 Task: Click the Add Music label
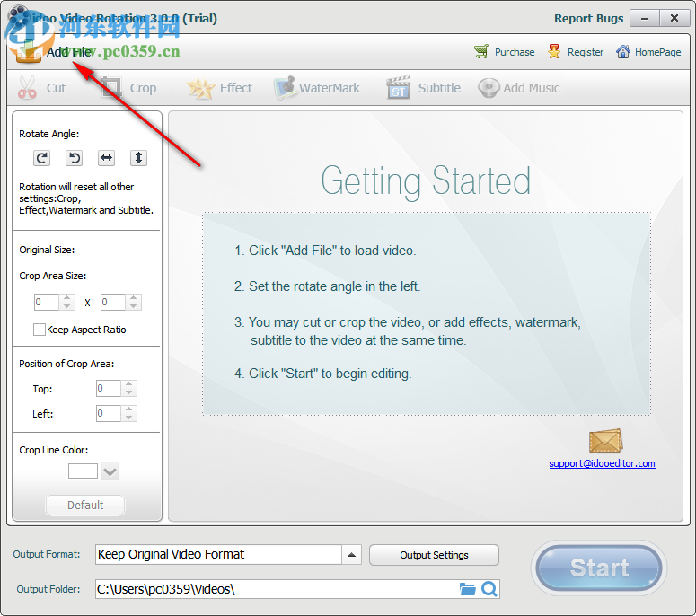[x=532, y=88]
